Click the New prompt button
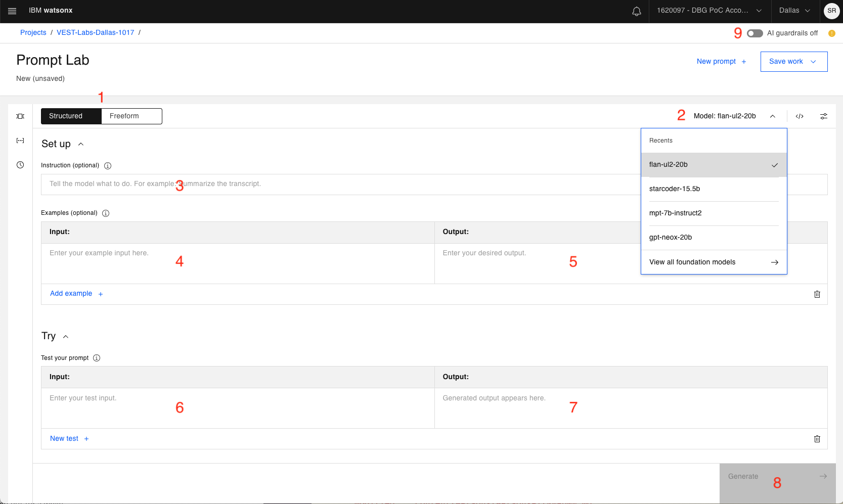 (x=722, y=62)
